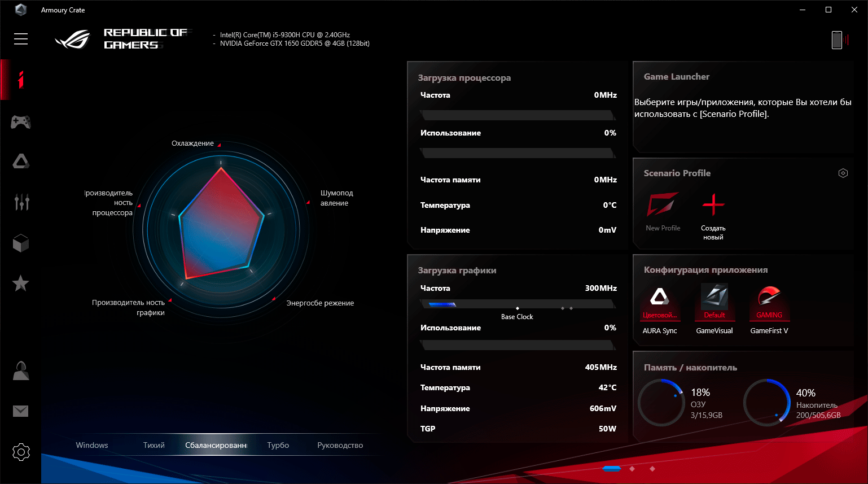Open the mail news sidebar icon

[21, 411]
